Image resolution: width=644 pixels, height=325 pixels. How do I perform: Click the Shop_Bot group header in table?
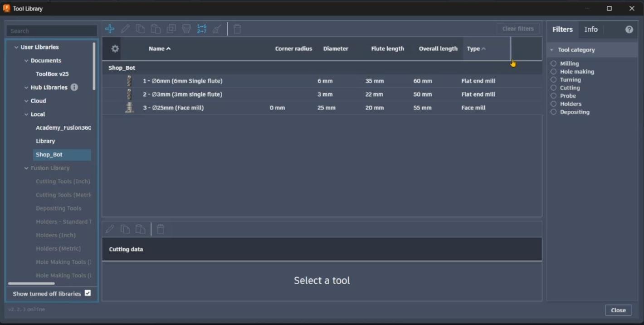point(322,68)
